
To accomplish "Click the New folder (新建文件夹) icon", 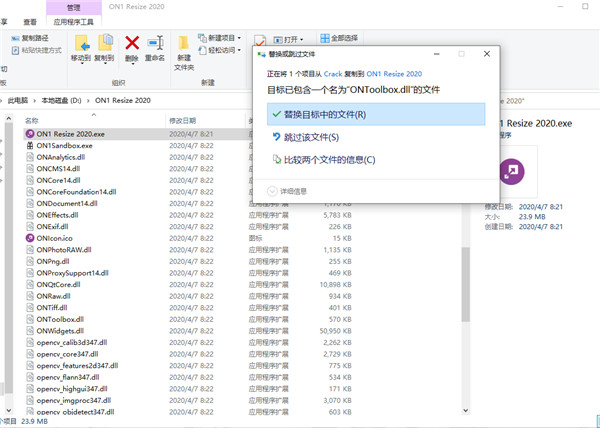I will [184, 43].
